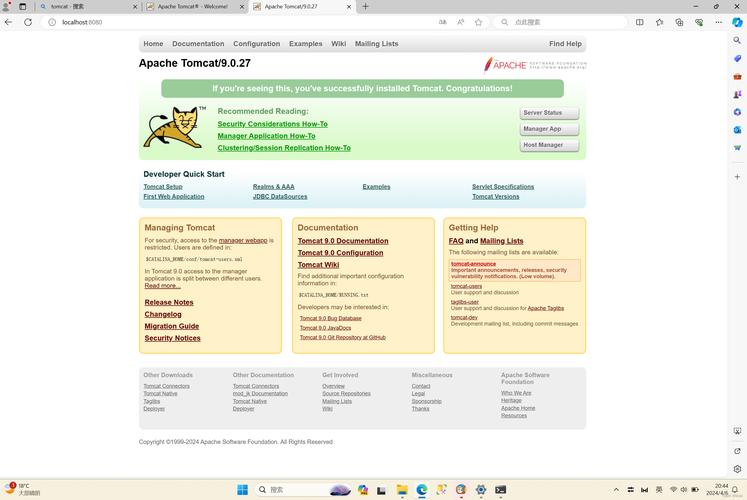Open Windows Start menu
The image size is (747, 500).
242,490
